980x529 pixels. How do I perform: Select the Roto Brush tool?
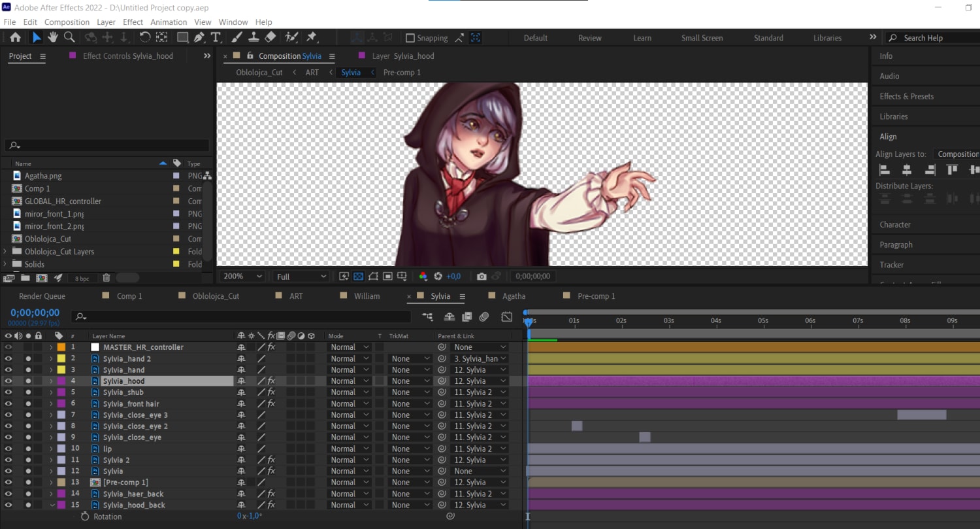pyautogui.click(x=292, y=37)
